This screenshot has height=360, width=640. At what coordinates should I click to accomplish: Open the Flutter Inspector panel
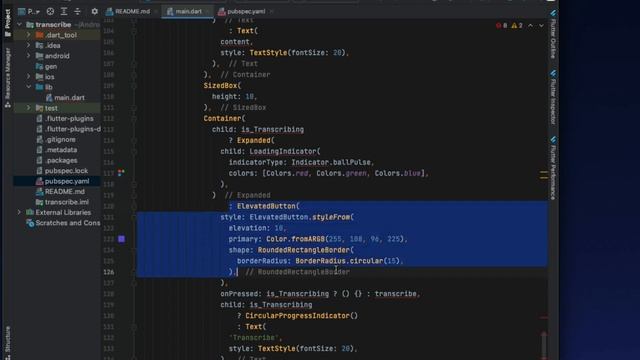(553, 98)
